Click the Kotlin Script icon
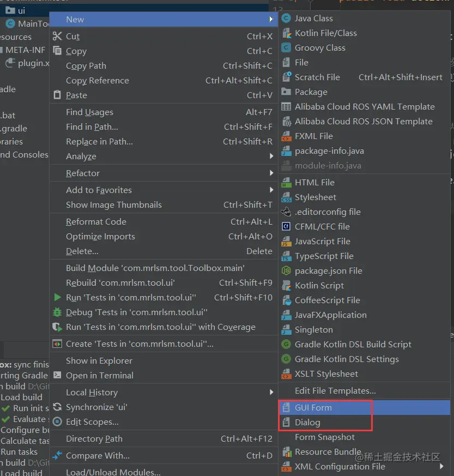Screen dimensions: 454x476 286,286
